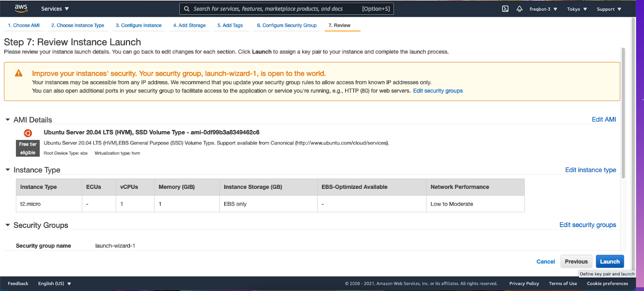Open the CloudShell terminal icon
Viewport: 644px width, 291px height.
[505, 9]
